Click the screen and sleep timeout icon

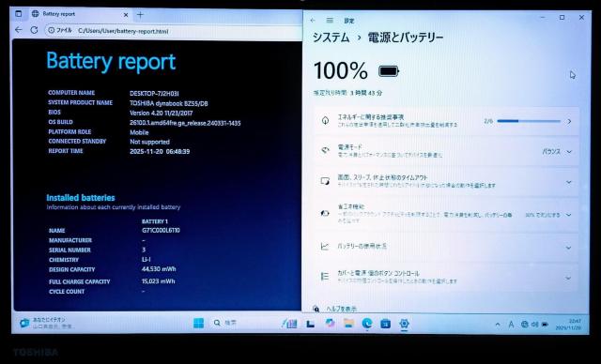[325, 181]
